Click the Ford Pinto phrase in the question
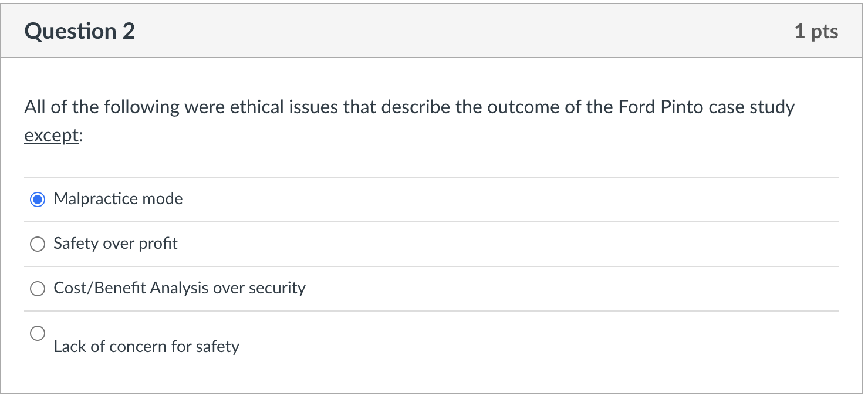The image size is (868, 399). tap(661, 107)
